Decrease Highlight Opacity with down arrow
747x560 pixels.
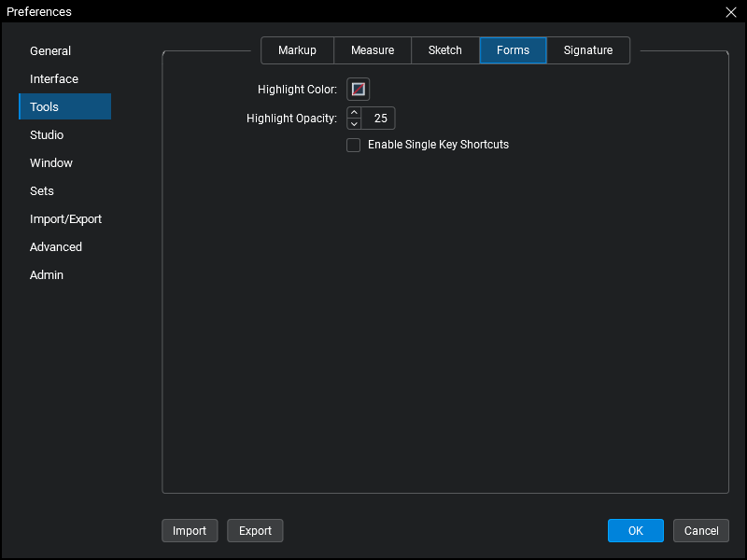pyautogui.click(x=354, y=124)
